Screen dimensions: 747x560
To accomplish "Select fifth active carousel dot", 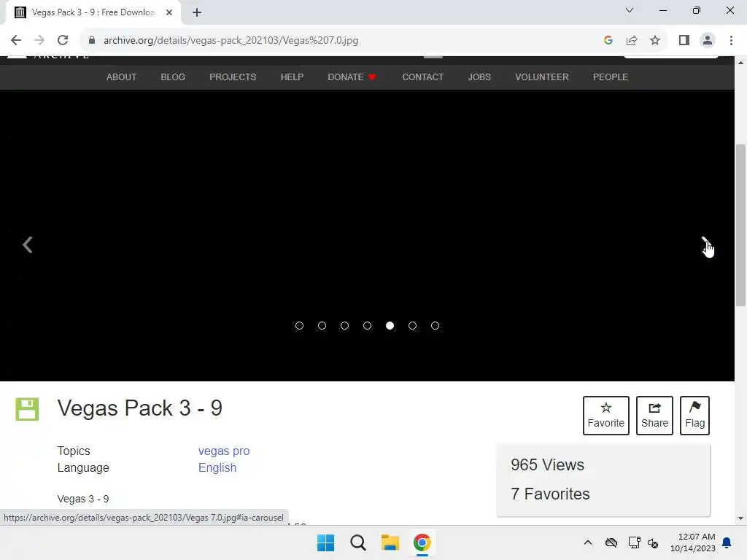I will point(390,326).
